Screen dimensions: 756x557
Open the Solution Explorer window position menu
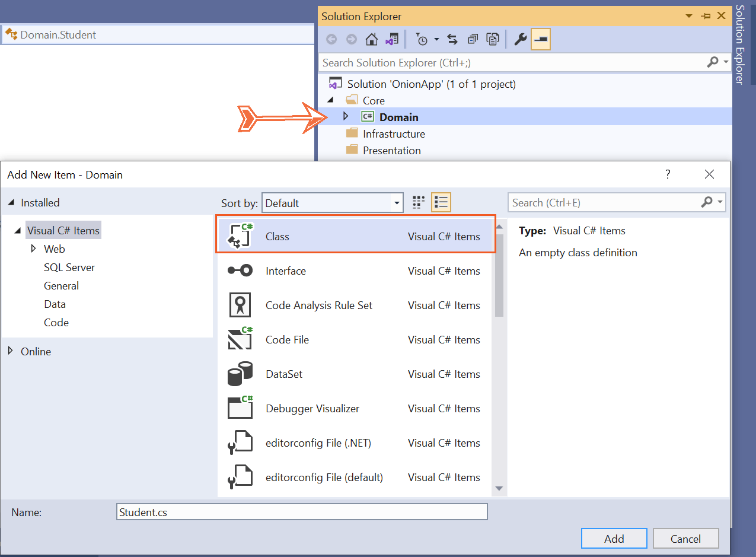(689, 17)
